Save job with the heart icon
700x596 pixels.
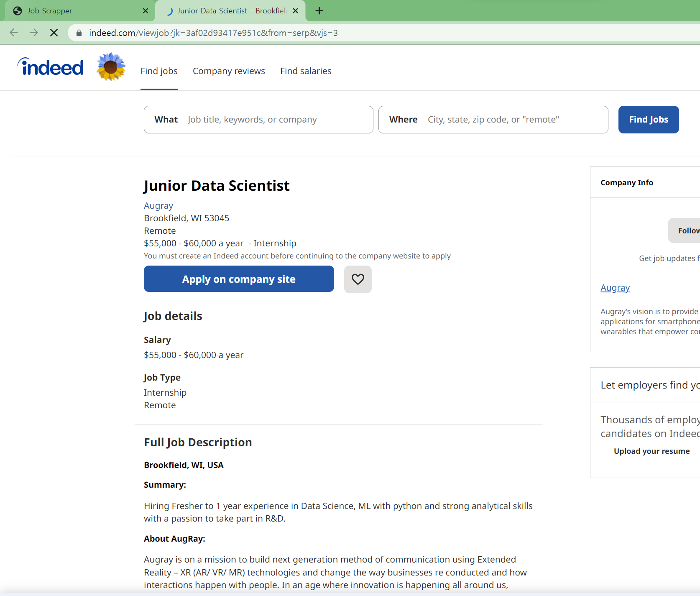[x=358, y=279]
